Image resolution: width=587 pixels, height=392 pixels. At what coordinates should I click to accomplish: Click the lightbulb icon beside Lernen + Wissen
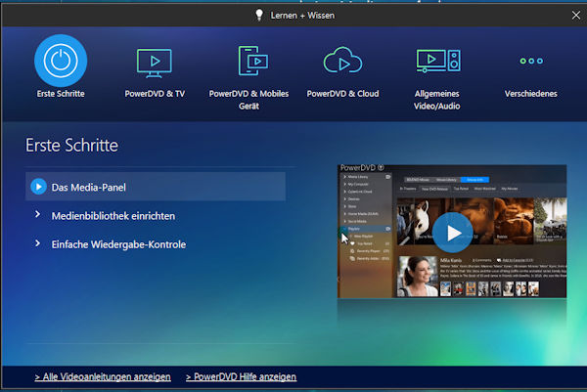[258, 15]
